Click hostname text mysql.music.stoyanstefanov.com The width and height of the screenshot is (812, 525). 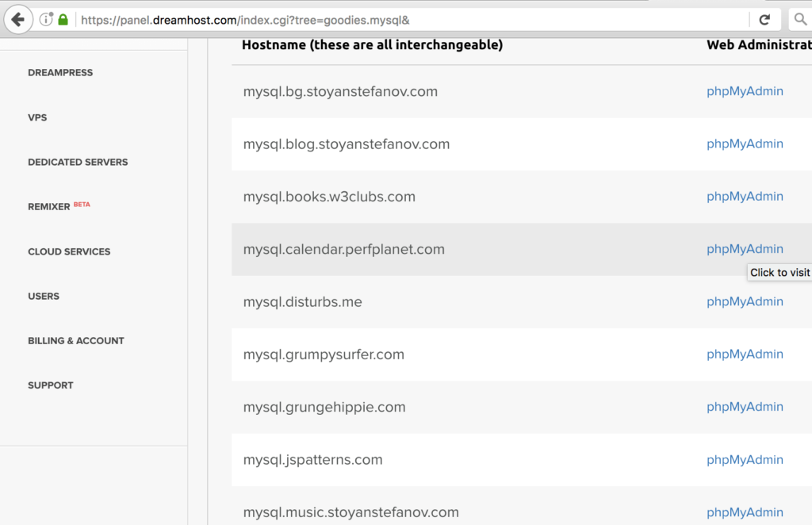pyautogui.click(x=351, y=512)
